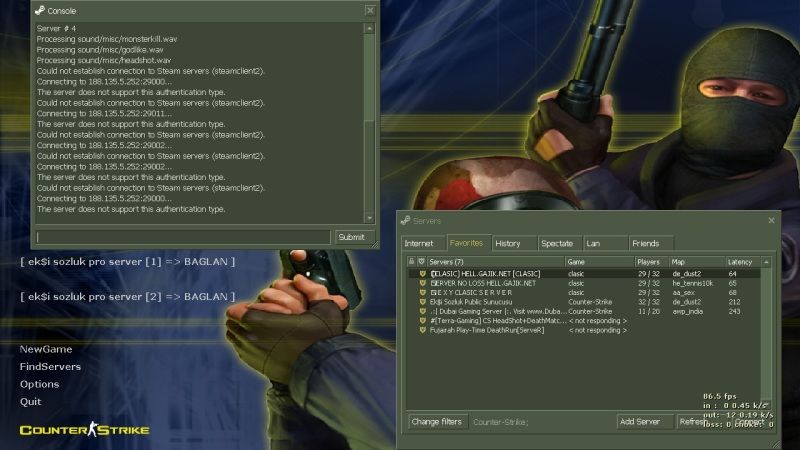Image resolution: width=800 pixels, height=450 pixels.
Task: Click console line Processing sound/misc/godlike.wav
Action: click(100, 49)
